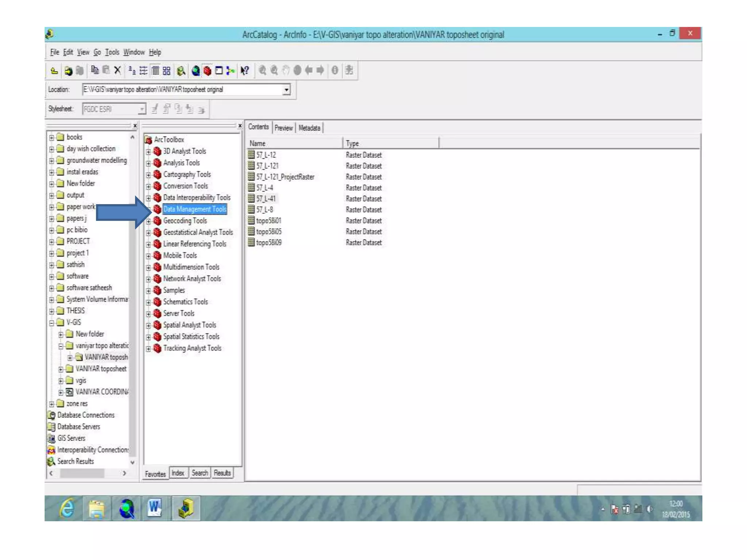Image resolution: width=747 pixels, height=560 pixels.
Task: Open the ModelBuilder window icon
Action: 230,70
